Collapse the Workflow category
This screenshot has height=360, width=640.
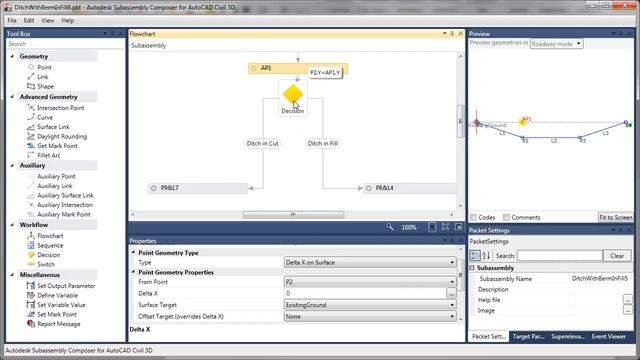(x=12, y=225)
